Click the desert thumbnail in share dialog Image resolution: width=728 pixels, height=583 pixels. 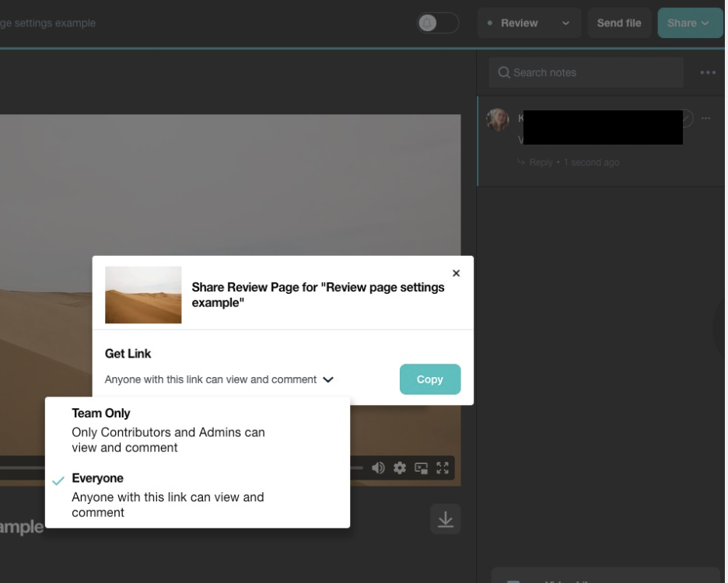(x=143, y=295)
